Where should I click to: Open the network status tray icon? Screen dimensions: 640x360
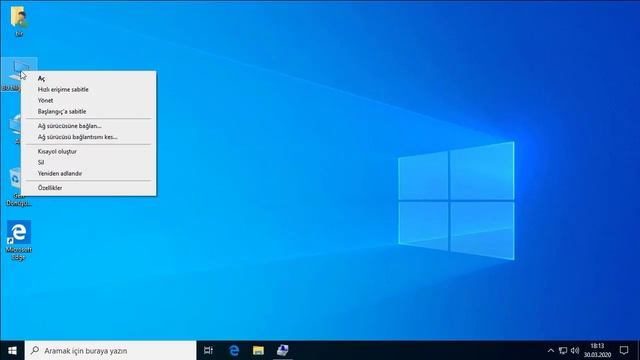coord(563,351)
